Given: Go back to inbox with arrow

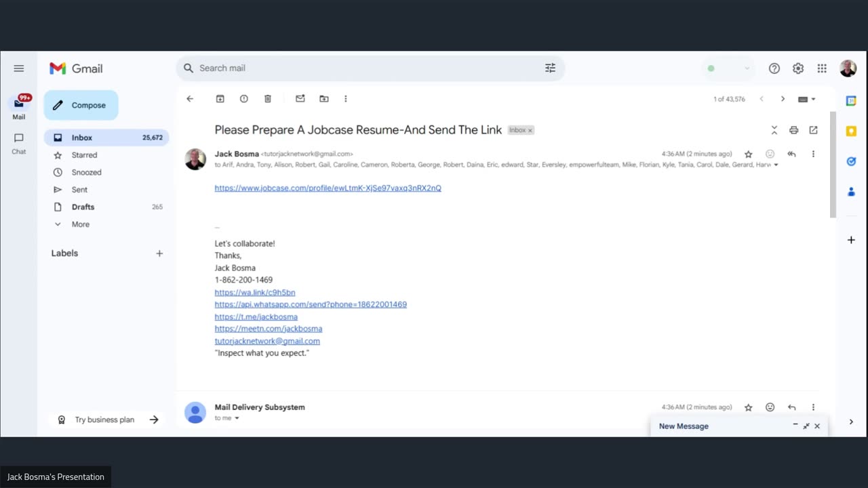Looking at the screenshot, I should (x=190, y=99).
